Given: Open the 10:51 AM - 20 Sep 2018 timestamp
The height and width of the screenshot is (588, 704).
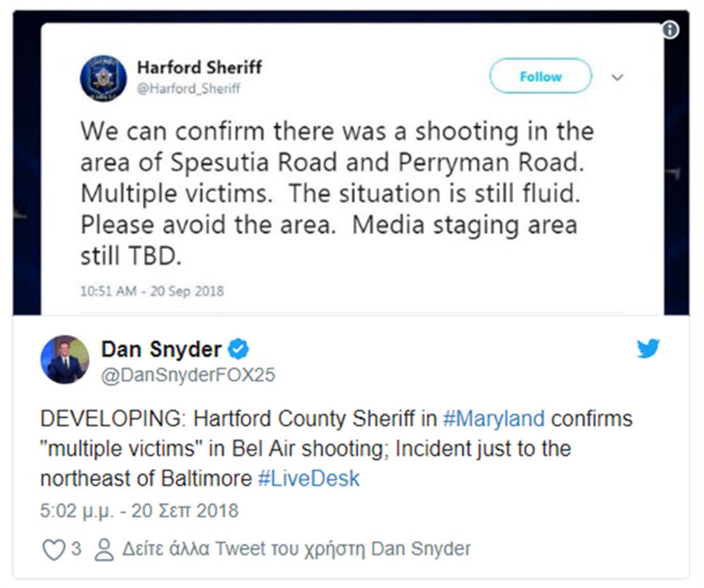Looking at the screenshot, I should [152, 291].
